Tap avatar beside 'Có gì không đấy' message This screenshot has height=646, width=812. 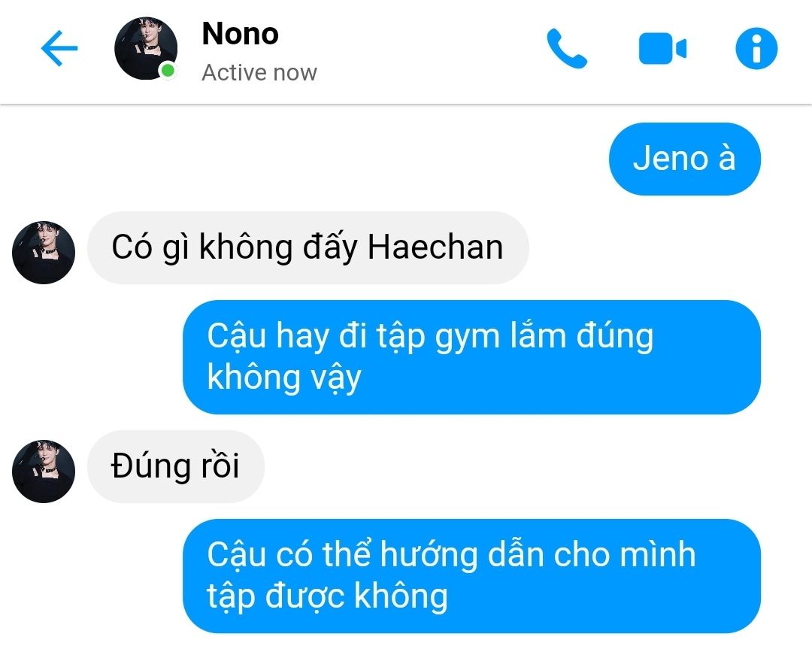[x=44, y=252]
